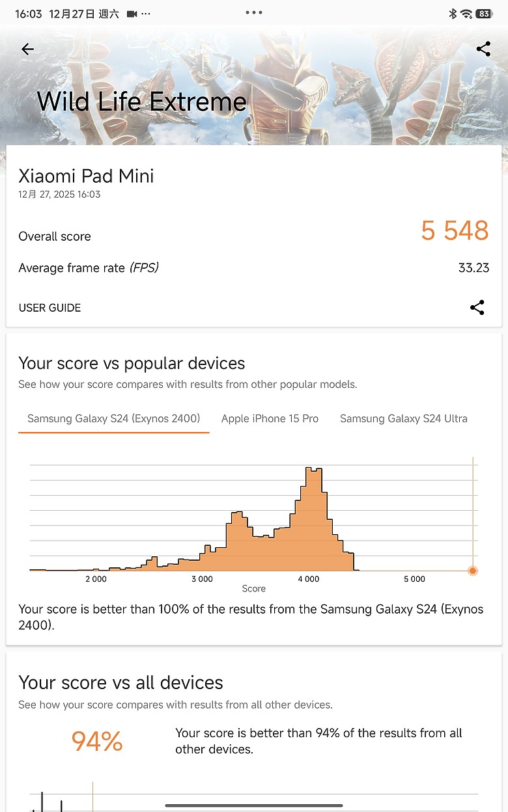The width and height of the screenshot is (508, 812).
Task: Tap the back arrow to exit results
Action: 27,49
